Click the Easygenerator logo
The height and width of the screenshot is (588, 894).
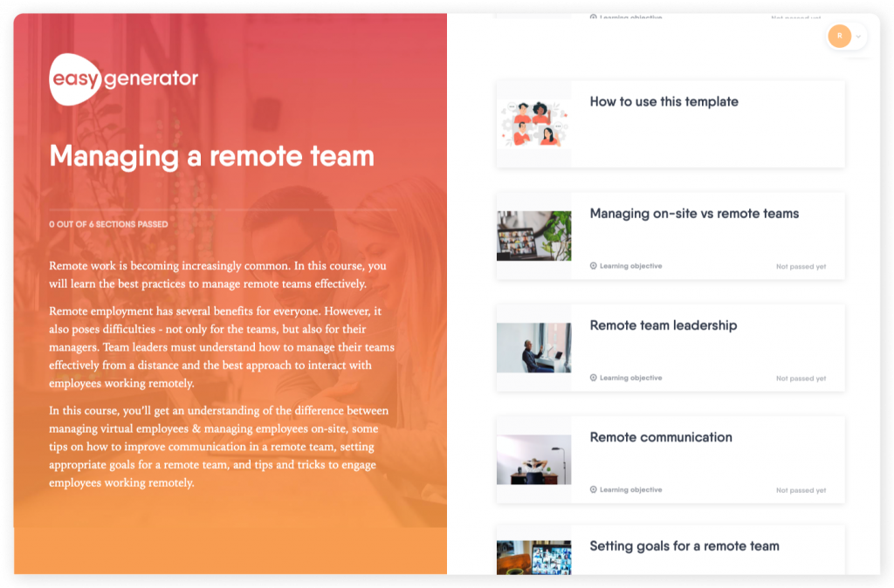tap(124, 79)
